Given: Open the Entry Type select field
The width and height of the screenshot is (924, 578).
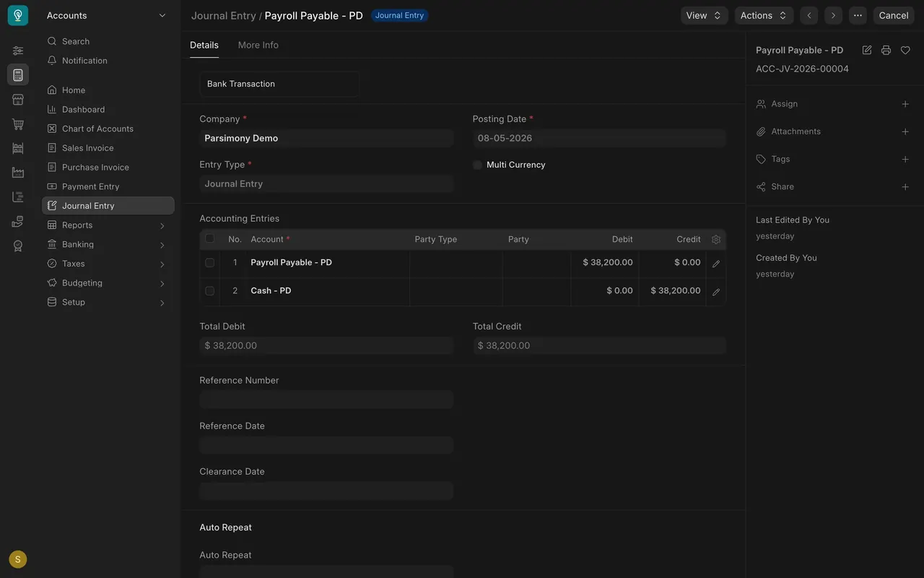Looking at the screenshot, I should (x=326, y=184).
